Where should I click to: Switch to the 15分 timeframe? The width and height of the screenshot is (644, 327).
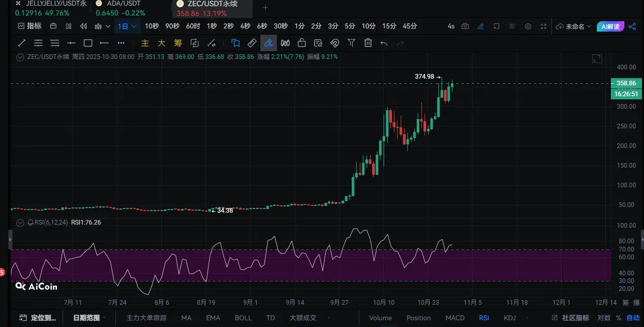click(389, 26)
